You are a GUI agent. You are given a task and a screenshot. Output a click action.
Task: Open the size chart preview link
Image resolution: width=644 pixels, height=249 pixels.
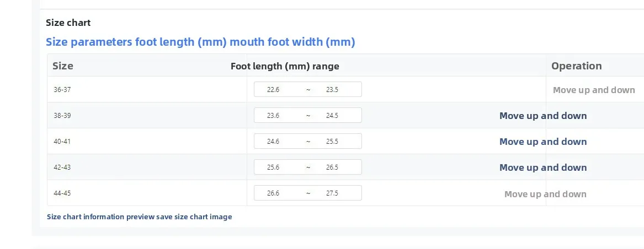point(139,217)
